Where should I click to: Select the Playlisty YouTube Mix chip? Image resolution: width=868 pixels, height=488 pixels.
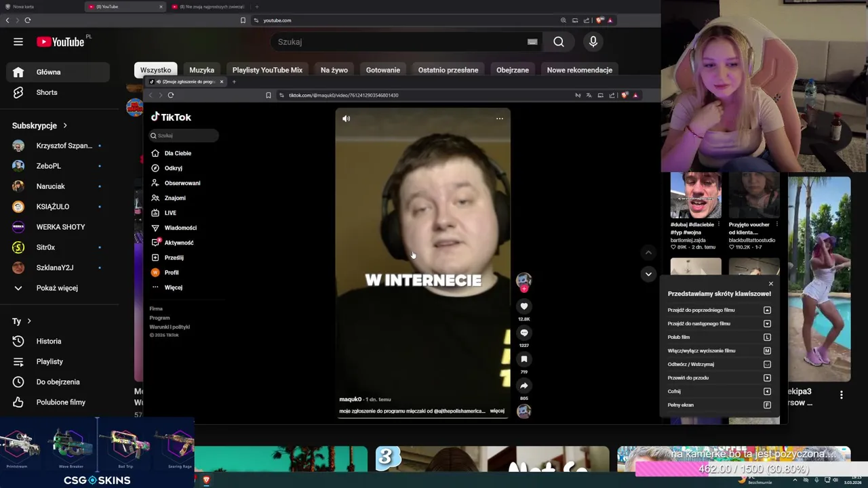click(x=267, y=70)
